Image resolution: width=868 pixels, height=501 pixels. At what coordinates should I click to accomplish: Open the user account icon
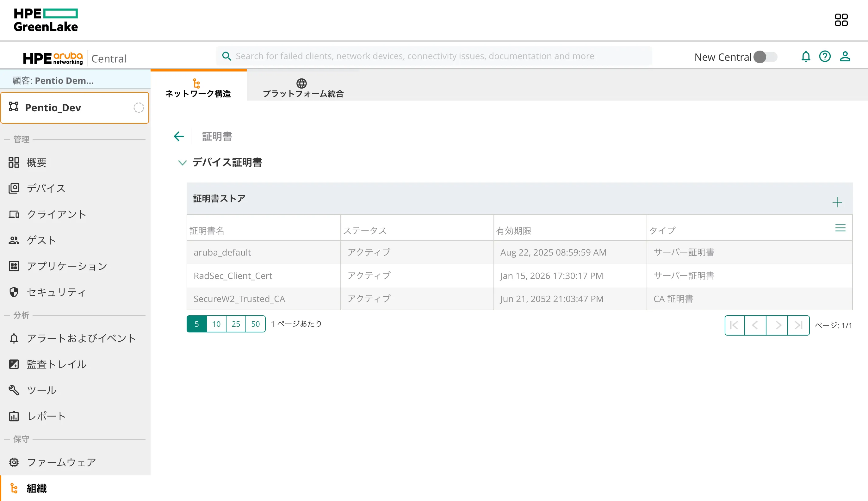[x=845, y=56]
